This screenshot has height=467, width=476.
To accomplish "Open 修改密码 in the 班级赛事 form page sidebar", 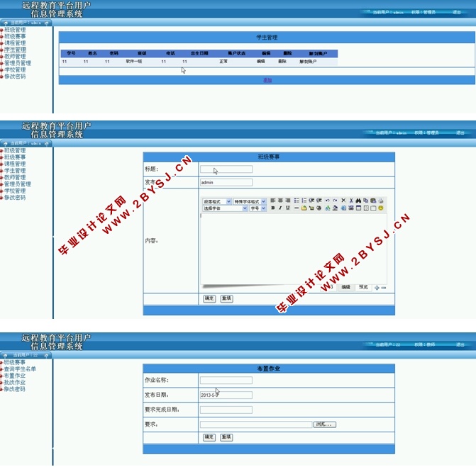I will (x=15, y=198).
